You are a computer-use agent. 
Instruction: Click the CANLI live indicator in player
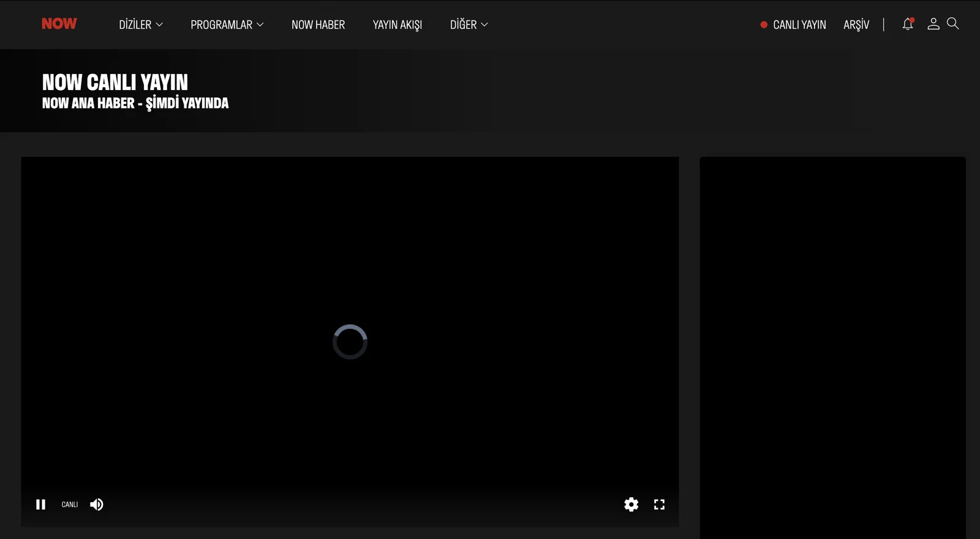pyautogui.click(x=70, y=505)
